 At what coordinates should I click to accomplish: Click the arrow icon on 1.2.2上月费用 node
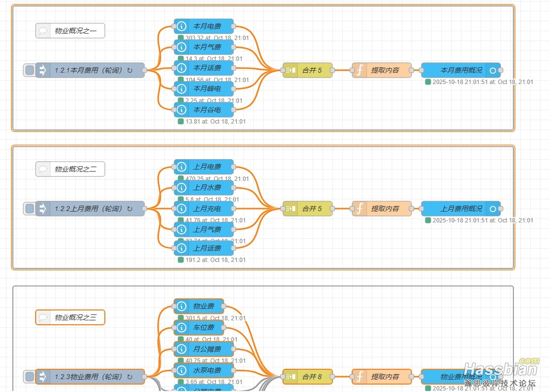pyautogui.click(x=43, y=209)
